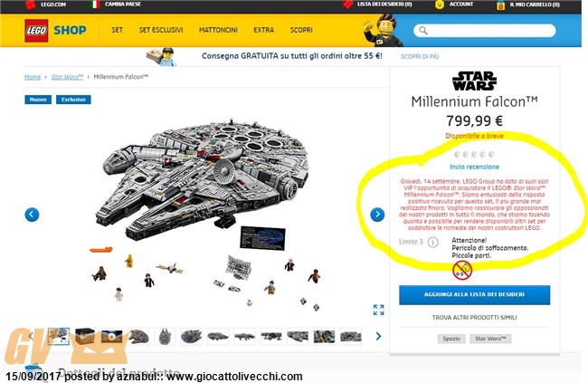Viewport: 588px width, 383px height.
Task: Click inside the search input field
Action: pyautogui.click(x=485, y=31)
